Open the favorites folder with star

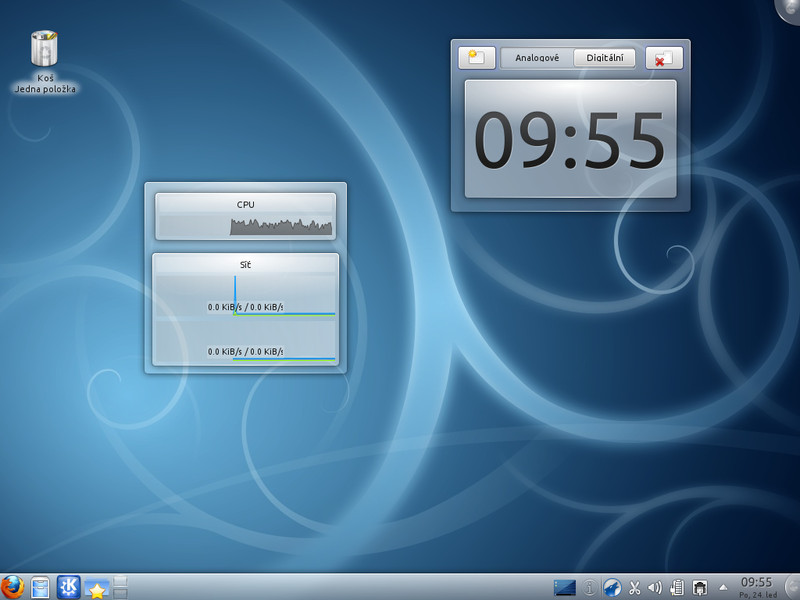[96, 588]
